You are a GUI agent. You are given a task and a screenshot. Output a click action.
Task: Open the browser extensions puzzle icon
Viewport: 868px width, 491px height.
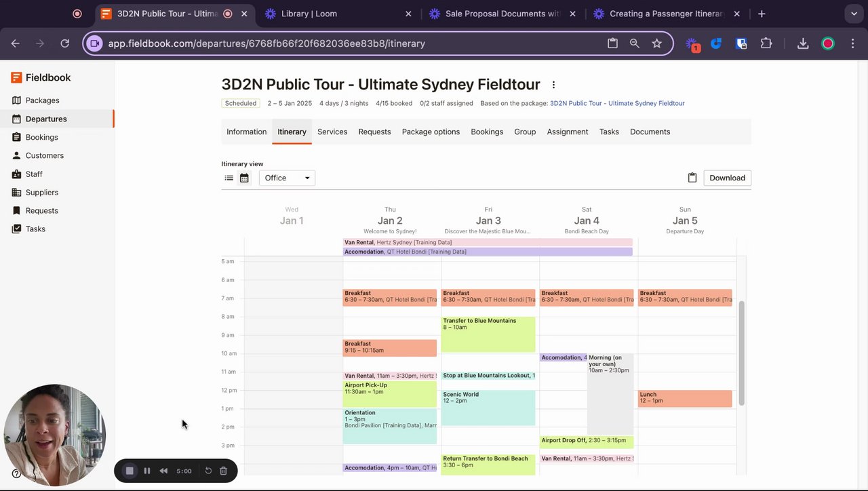click(766, 43)
